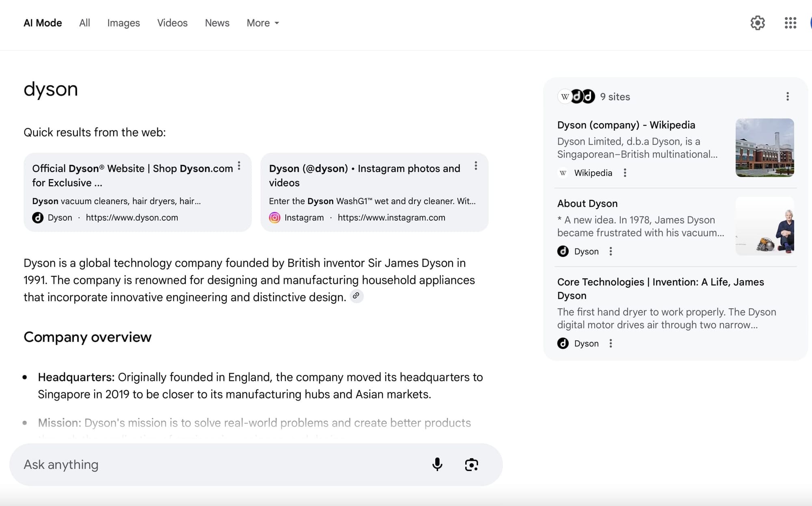The width and height of the screenshot is (812, 506).
Task: Open Core Technologies Invention: A Life link
Action: point(660,288)
